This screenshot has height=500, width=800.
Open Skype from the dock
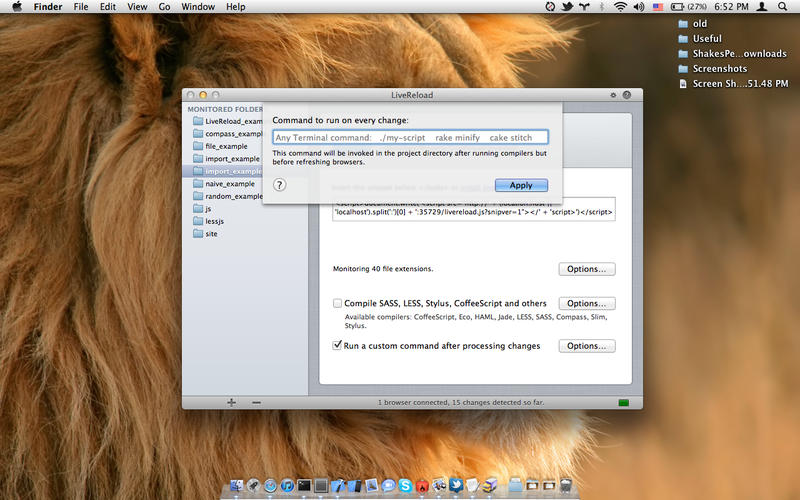pos(406,485)
